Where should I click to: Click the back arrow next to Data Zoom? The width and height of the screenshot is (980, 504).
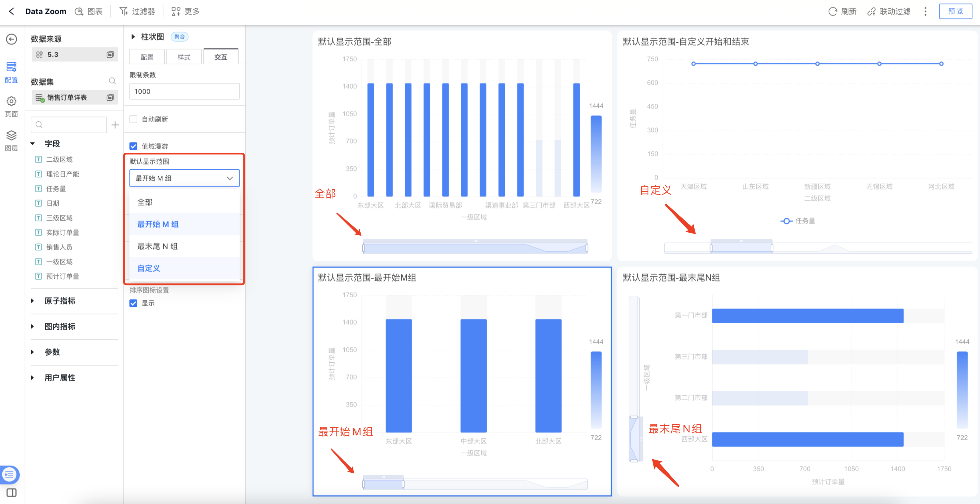[11, 11]
